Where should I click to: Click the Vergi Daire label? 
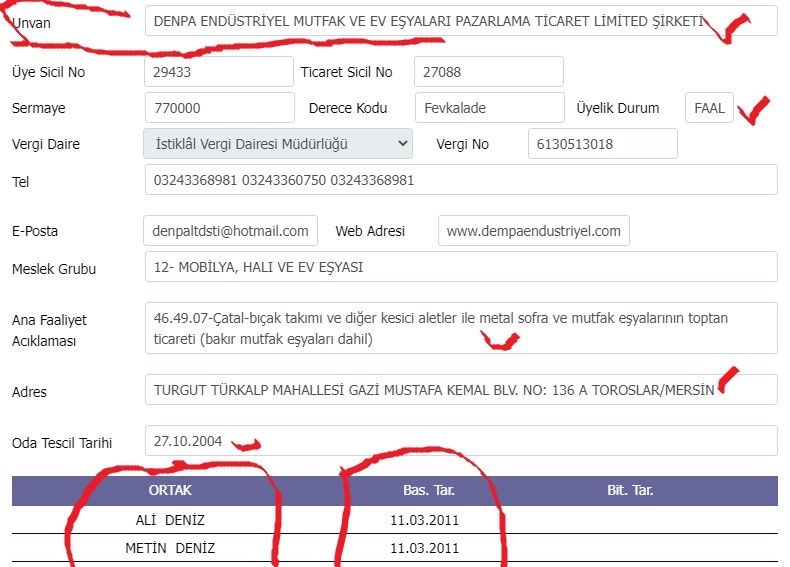pyautogui.click(x=46, y=144)
